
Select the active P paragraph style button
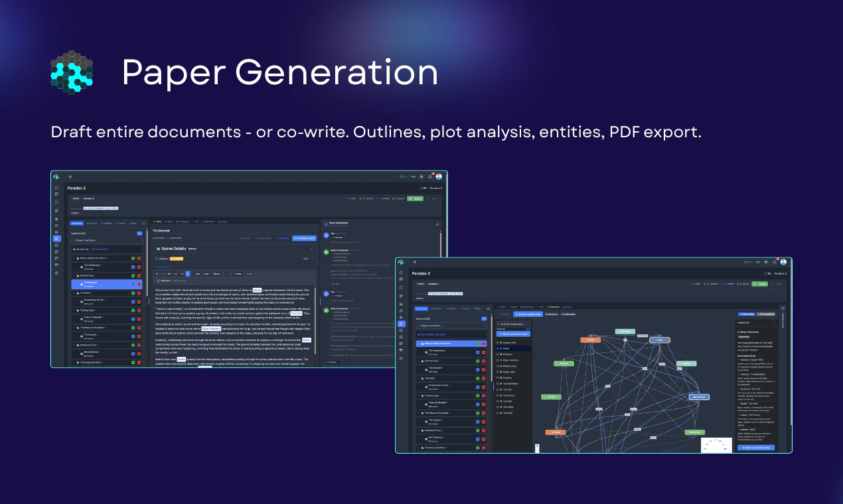click(x=188, y=274)
